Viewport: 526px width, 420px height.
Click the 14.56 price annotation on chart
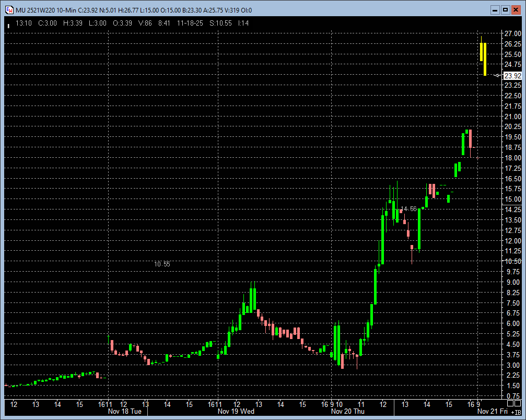[409, 209]
